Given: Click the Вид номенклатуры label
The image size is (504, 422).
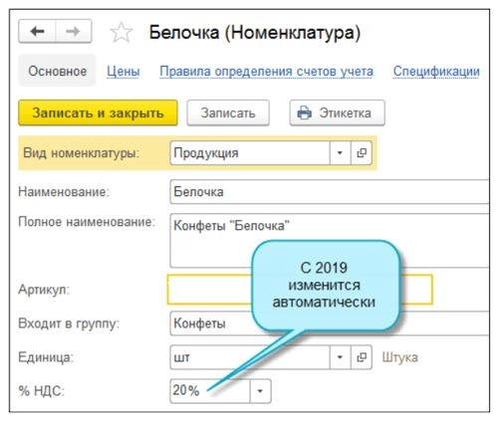Looking at the screenshot, I should [82, 153].
